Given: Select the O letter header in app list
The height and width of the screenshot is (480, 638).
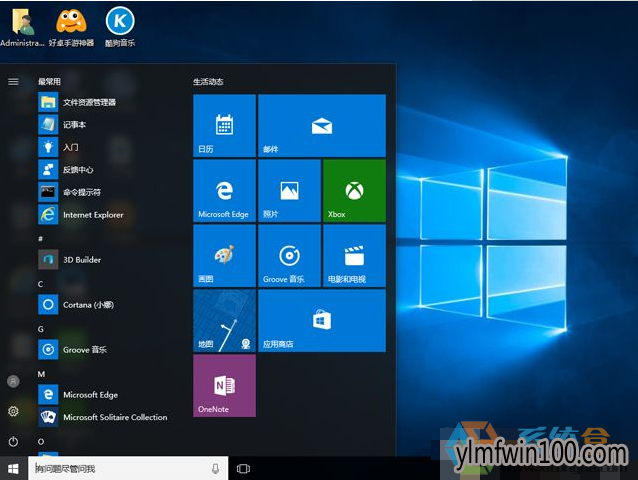Looking at the screenshot, I should (x=41, y=441).
